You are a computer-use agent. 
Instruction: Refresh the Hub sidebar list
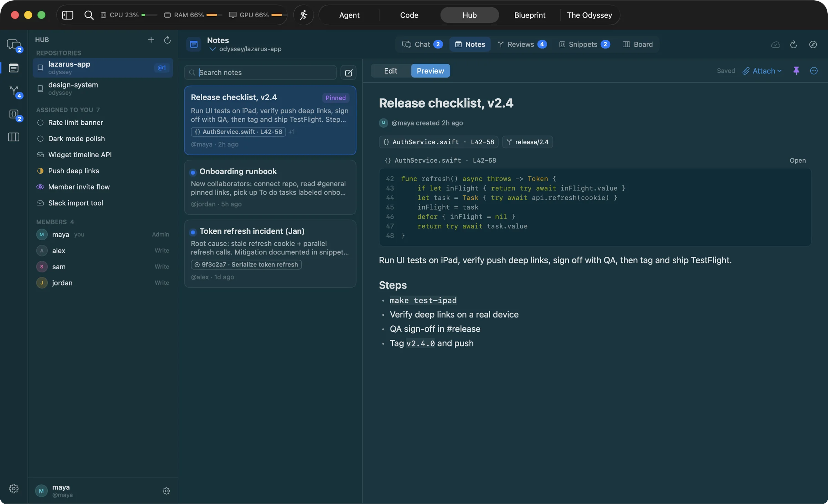point(167,40)
